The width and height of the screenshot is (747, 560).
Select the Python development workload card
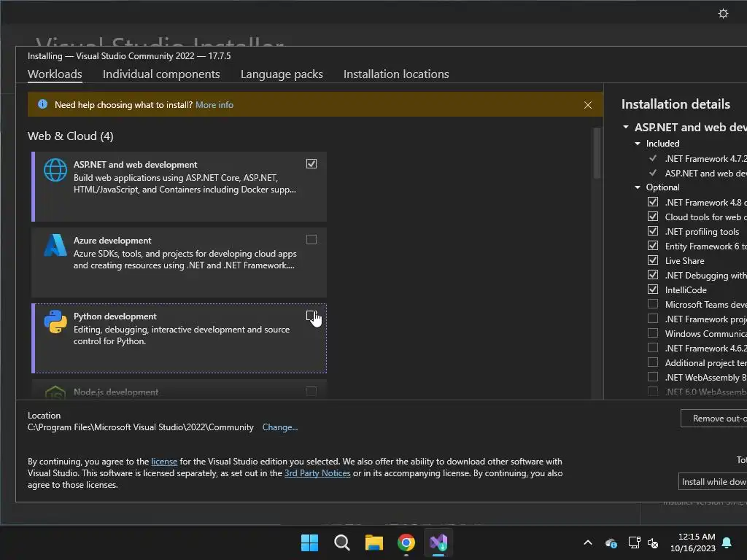[x=179, y=338]
